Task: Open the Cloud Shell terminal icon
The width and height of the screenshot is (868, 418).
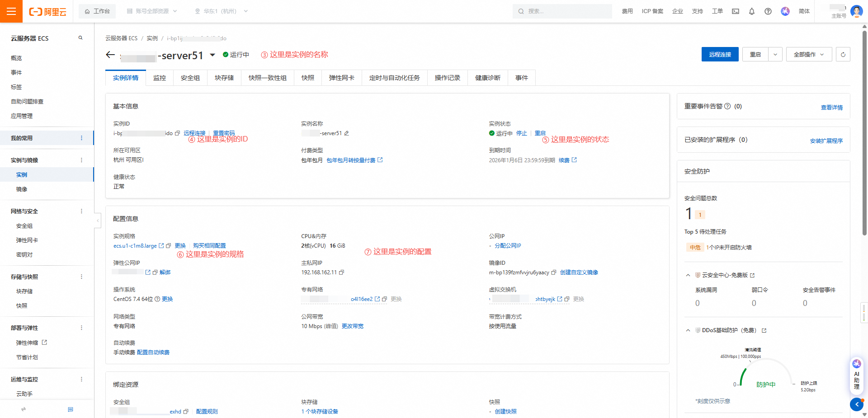Action: pos(736,11)
